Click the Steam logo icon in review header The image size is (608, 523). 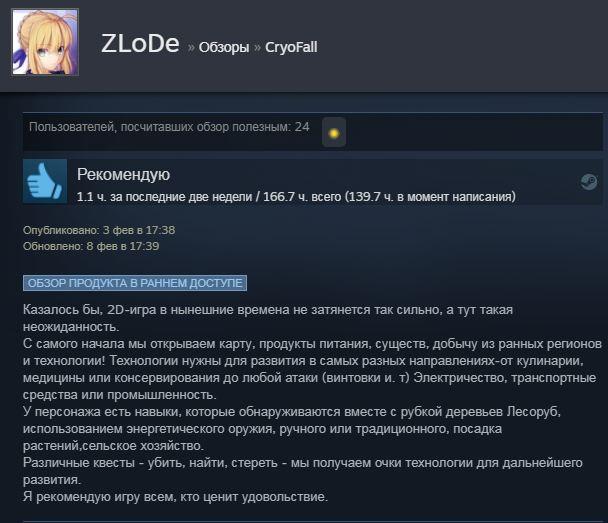(589, 181)
